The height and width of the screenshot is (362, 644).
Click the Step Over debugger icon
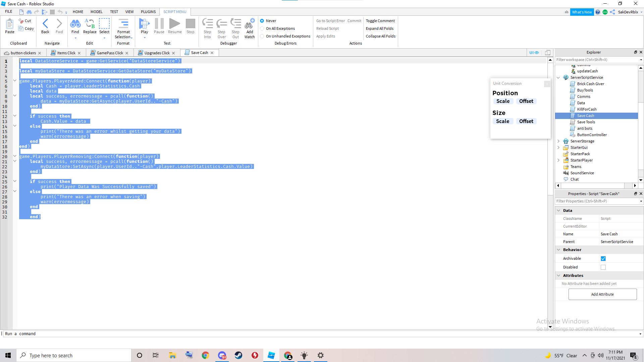pos(221,24)
